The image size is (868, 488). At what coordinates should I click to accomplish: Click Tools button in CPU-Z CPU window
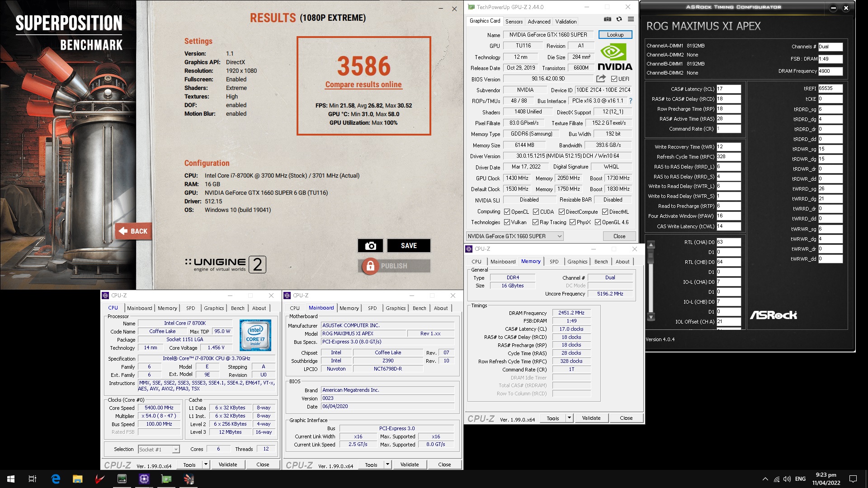(x=189, y=465)
